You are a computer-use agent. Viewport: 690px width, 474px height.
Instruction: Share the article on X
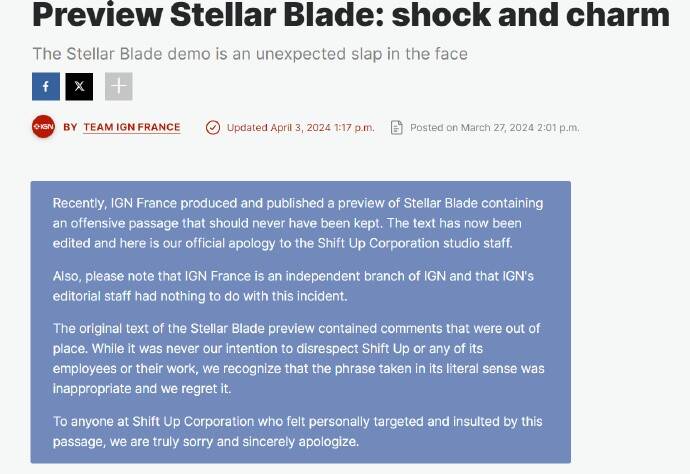(x=79, y=87)
